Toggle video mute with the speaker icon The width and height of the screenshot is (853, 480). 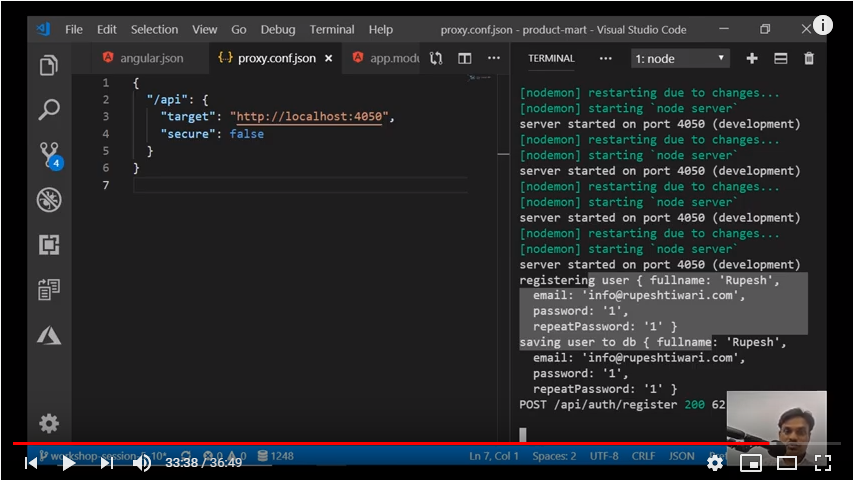[x=142, y=462]
